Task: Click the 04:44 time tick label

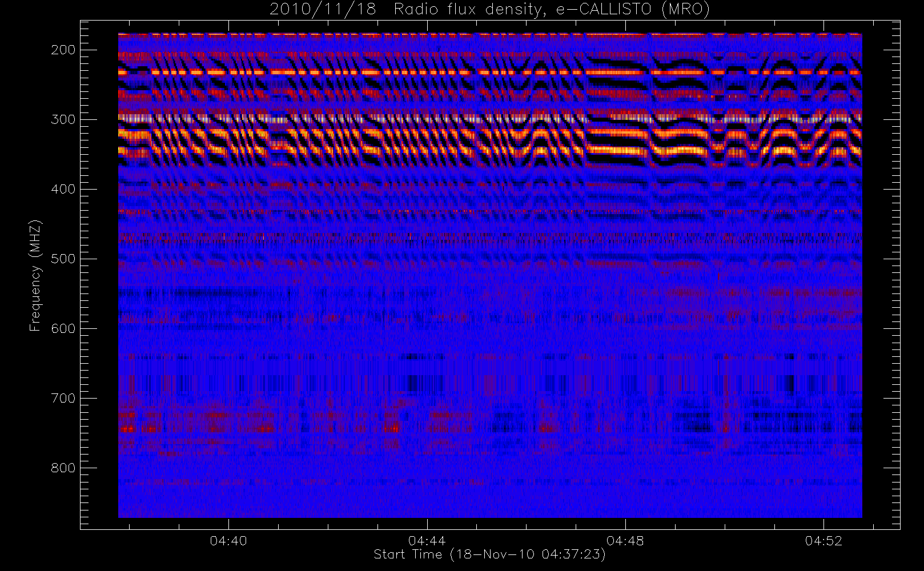Action: pos(427,541)
